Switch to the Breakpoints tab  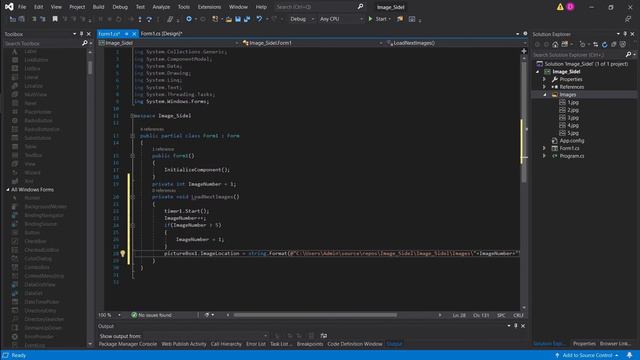[310, 344]
